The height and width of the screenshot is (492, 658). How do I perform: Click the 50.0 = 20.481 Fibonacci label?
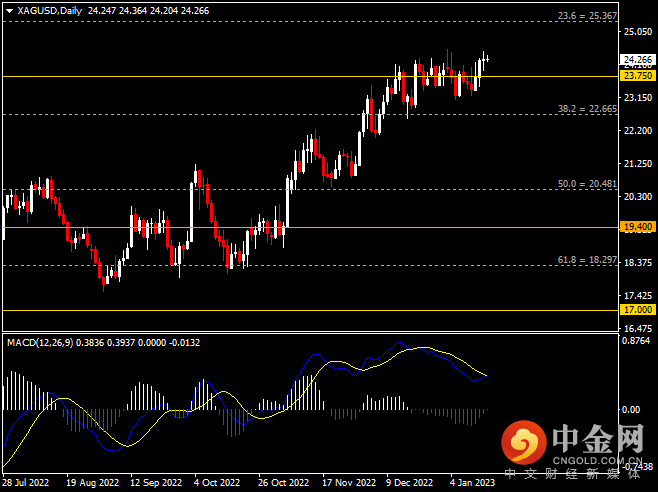point(587,184)
